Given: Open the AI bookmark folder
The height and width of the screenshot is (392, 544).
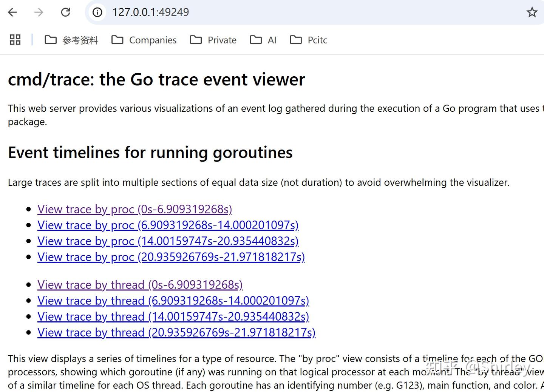Looking at the screenshot, I should (263, 40).
